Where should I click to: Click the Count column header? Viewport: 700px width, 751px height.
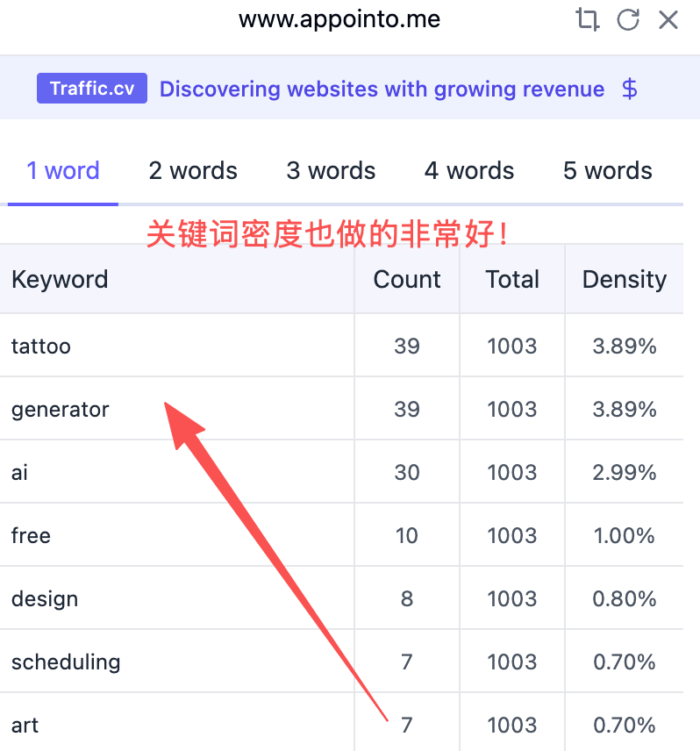point(407,279)
